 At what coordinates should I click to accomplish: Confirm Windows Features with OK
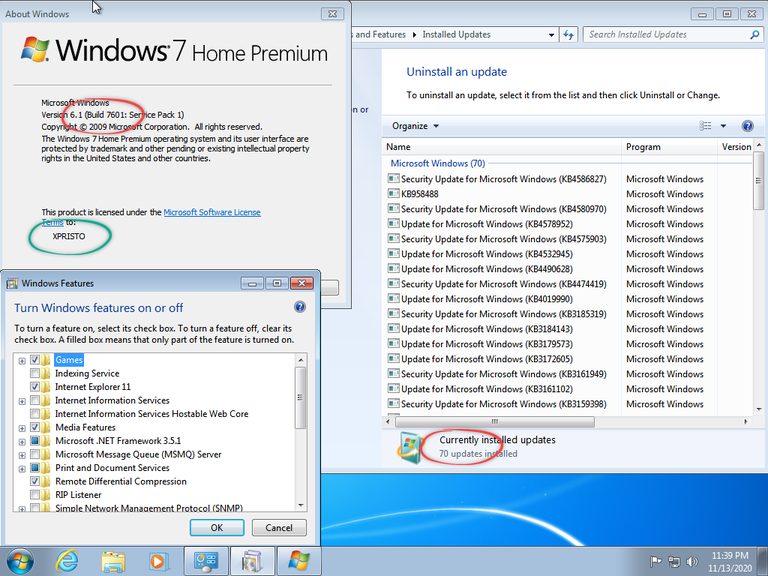pyautogui.click(x=217, y=528)
